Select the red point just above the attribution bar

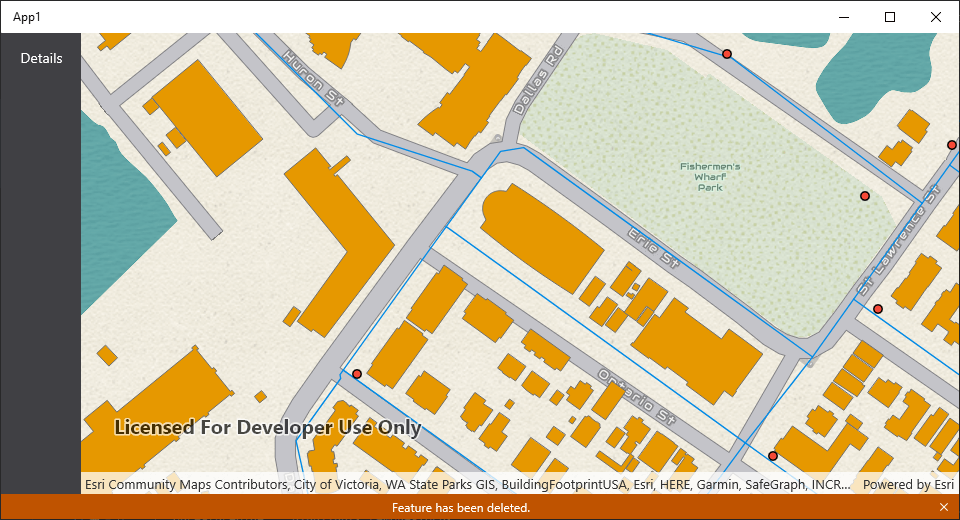(x=773, y=456)
